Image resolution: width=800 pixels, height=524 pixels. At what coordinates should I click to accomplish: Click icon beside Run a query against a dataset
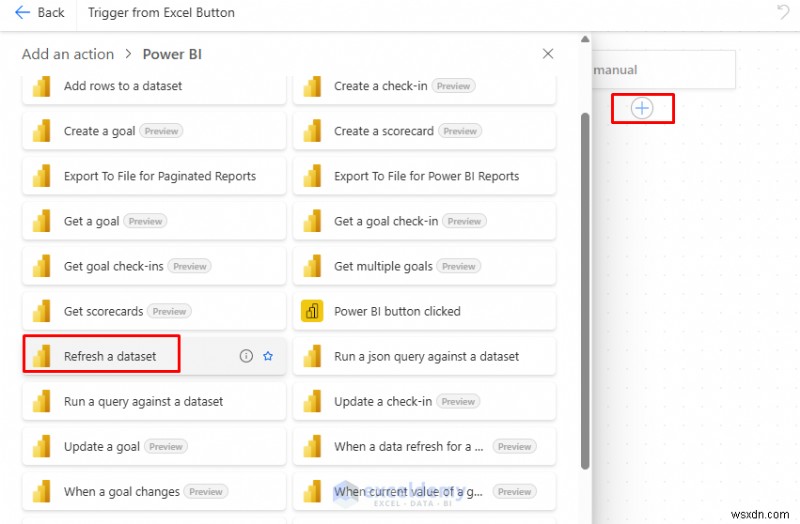point(42,402)
